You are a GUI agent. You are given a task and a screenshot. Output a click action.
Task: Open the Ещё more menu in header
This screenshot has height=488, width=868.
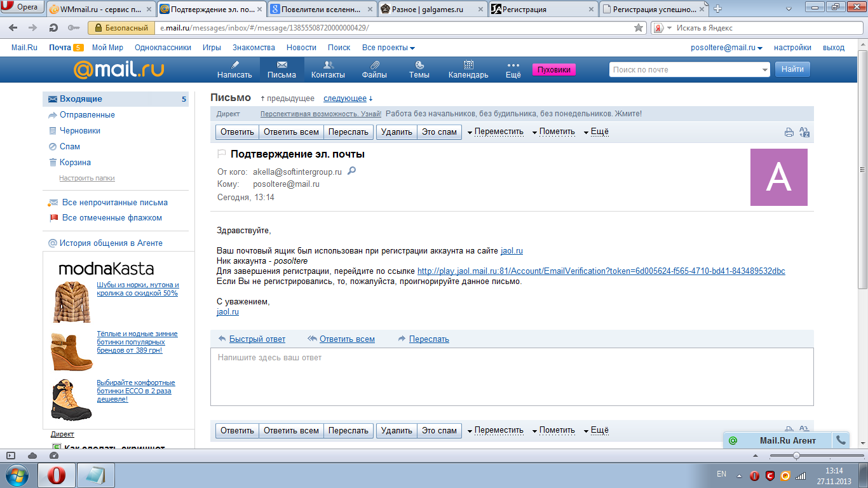pos(513,69)
